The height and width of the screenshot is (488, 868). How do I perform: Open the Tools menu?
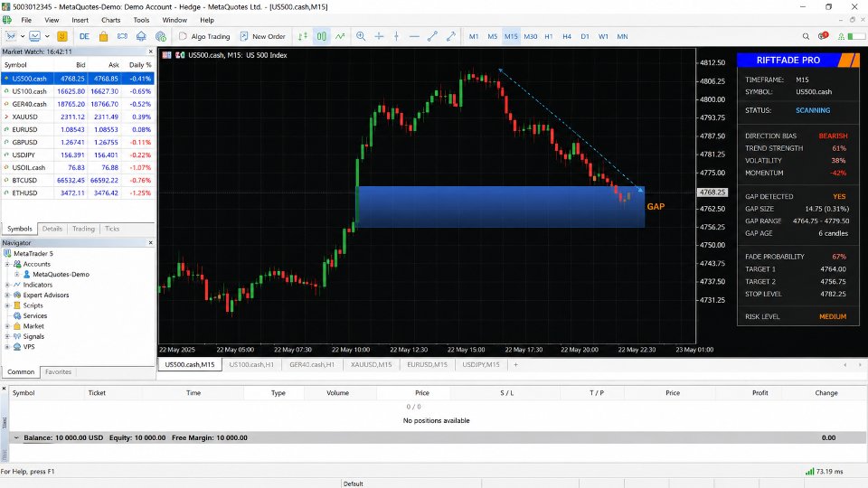pyautogui.click(x=141, y=20)
